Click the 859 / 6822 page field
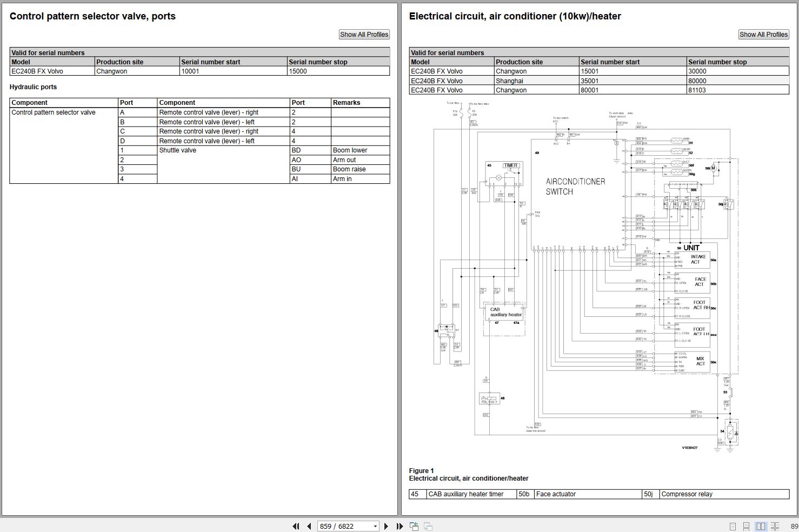Image resolution: width=799 pixels, height=532 pixels. (x=343, y=526)
